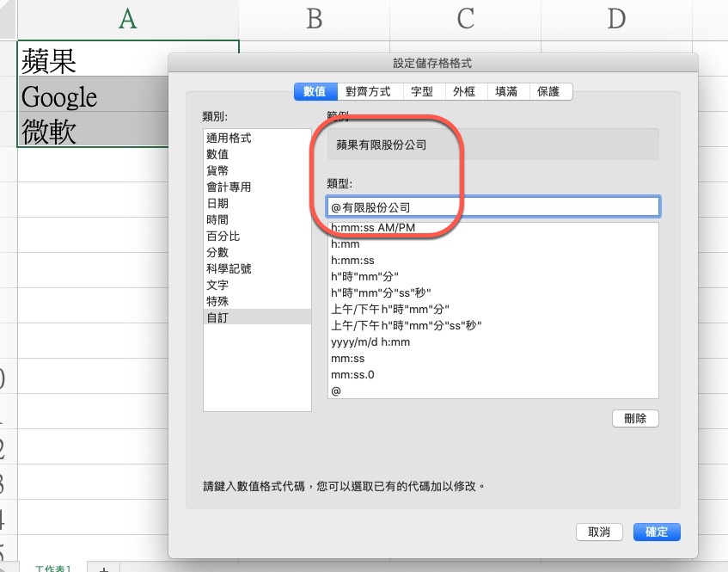Select the h:mm format code
The height and width of the screenshot is (572, 728).
tap(492, 244)
